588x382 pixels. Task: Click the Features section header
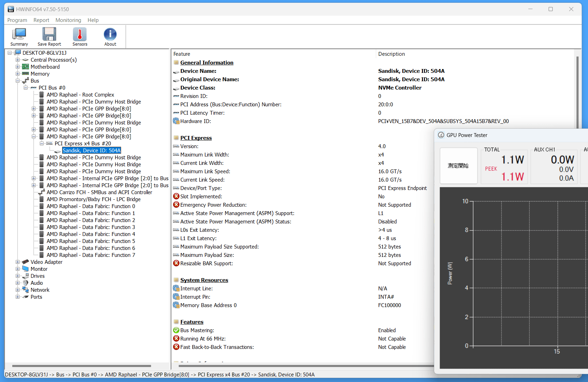tap(192, 322)
